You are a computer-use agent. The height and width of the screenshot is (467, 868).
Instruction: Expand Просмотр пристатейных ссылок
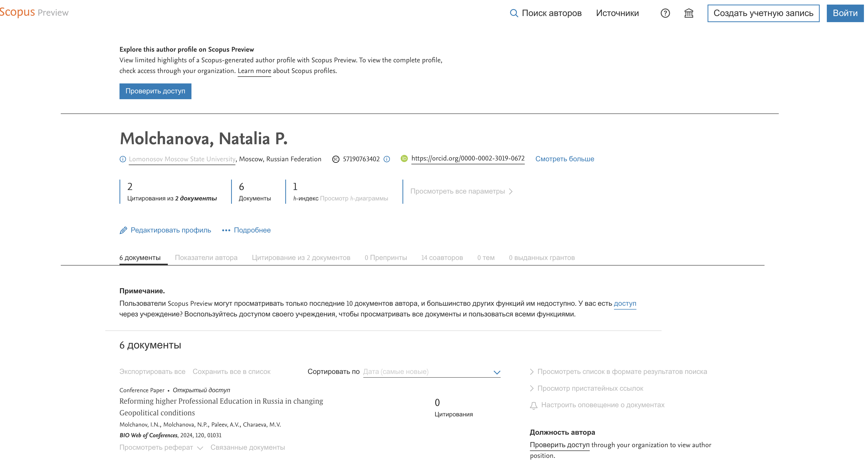(587, 388)
